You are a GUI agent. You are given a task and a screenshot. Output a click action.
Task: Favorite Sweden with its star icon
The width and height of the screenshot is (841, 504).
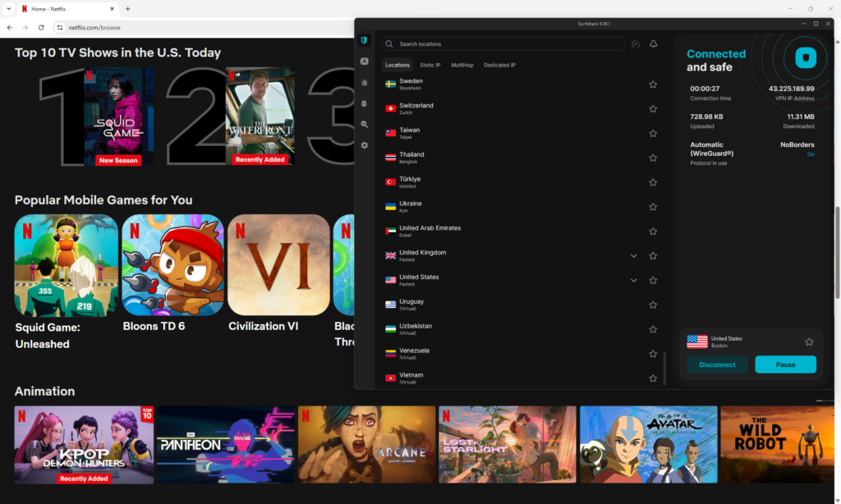click(x=653, y=85)
